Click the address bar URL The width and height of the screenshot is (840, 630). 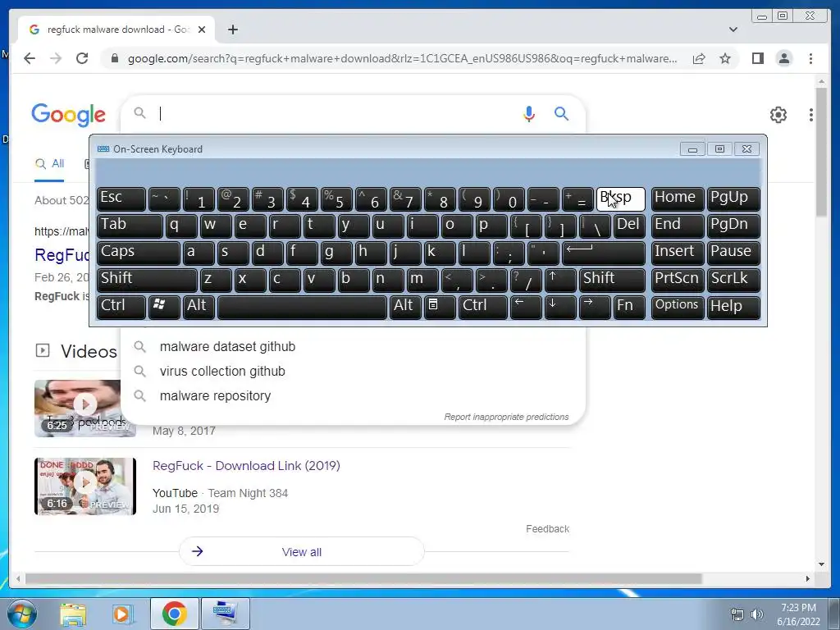tap(402, 58)
